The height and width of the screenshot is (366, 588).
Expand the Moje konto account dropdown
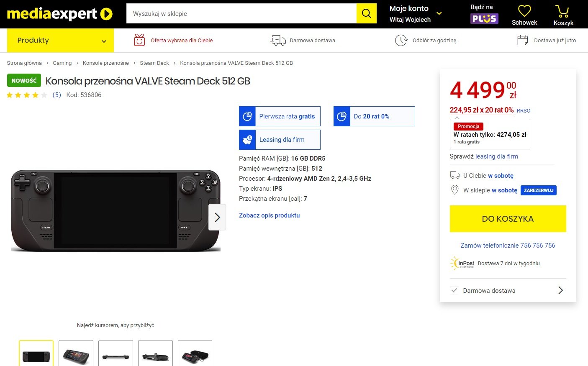point(439,13)
